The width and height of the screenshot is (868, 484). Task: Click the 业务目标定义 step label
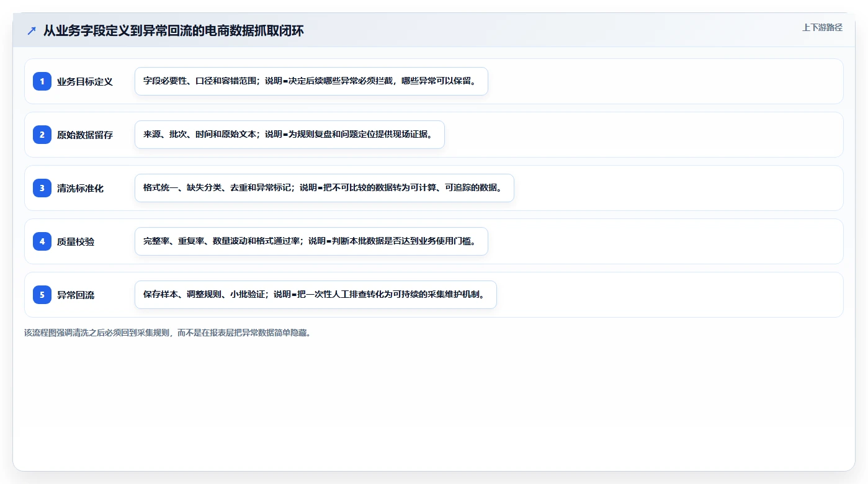85,82
